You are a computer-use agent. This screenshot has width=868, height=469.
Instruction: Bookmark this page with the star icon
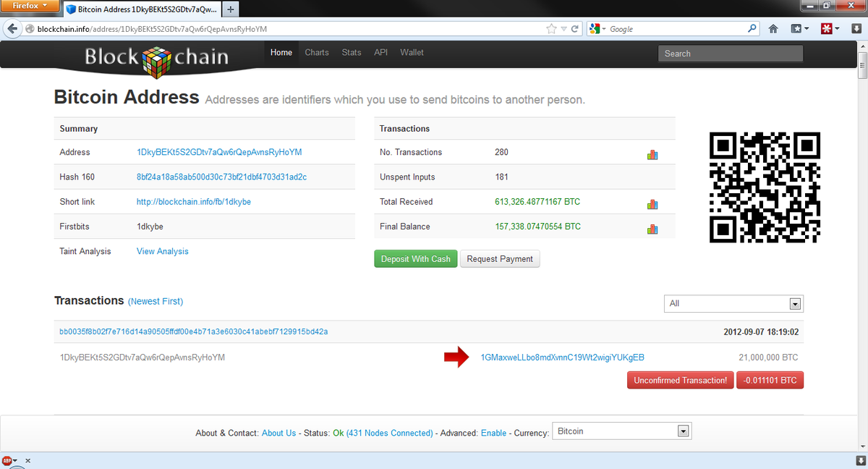552,29
